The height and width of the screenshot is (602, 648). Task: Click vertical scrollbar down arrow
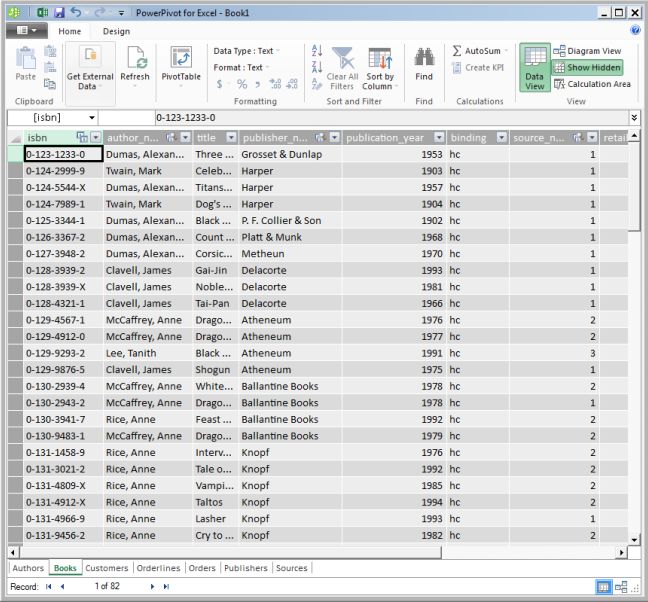click(634, 540)
